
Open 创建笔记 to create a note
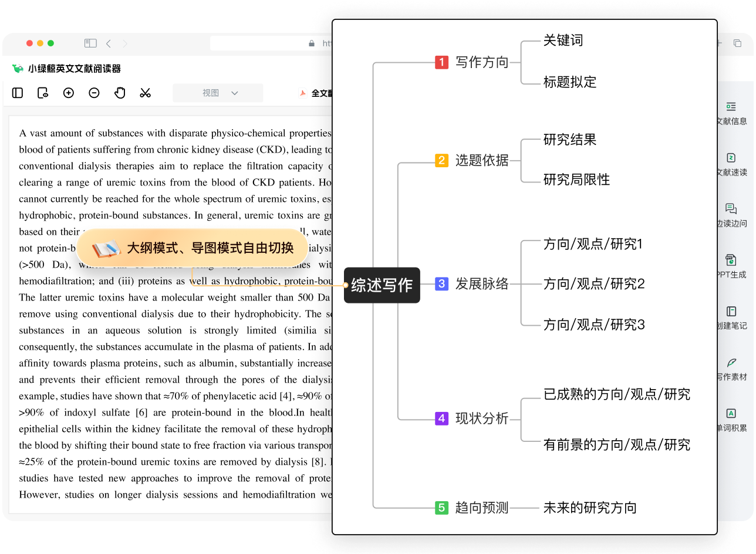[731, 315]
